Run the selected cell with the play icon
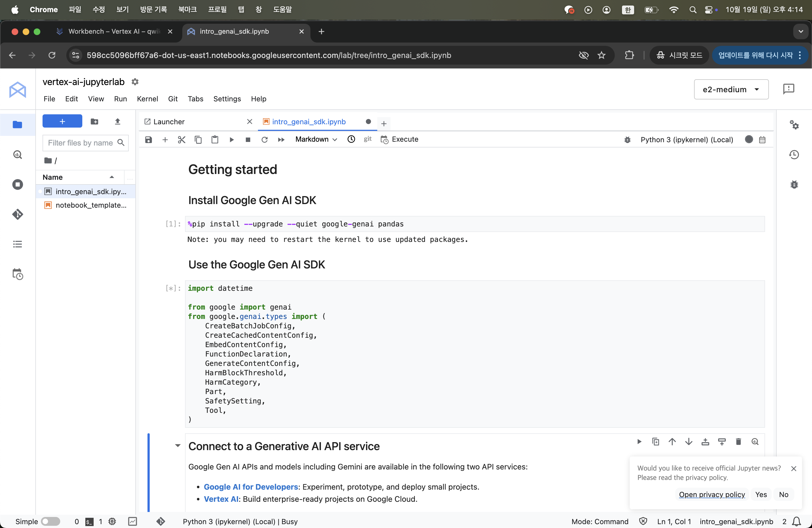Screen dimensions: 812x528 [232, 139]
